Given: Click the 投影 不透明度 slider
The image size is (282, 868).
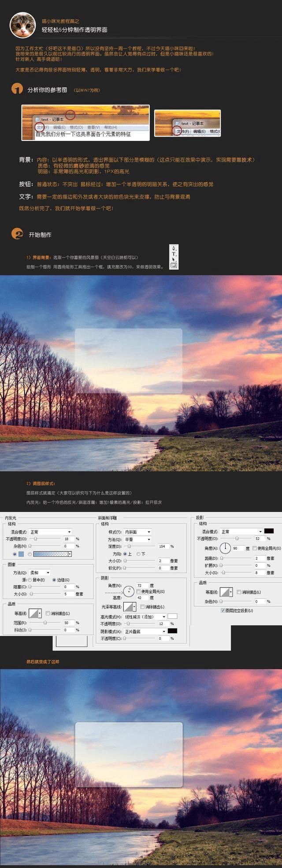Looking at the screenshot, I should coord(236,538).
